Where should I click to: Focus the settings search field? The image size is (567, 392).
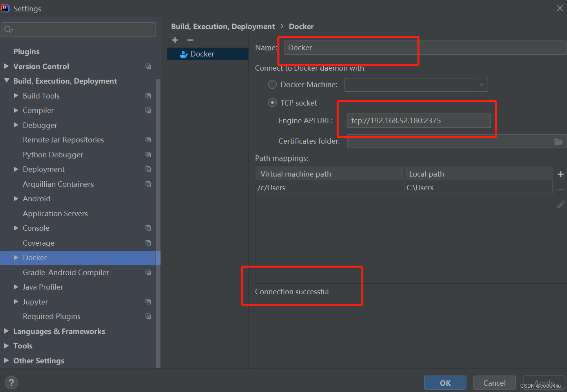(x=78, y=29)
